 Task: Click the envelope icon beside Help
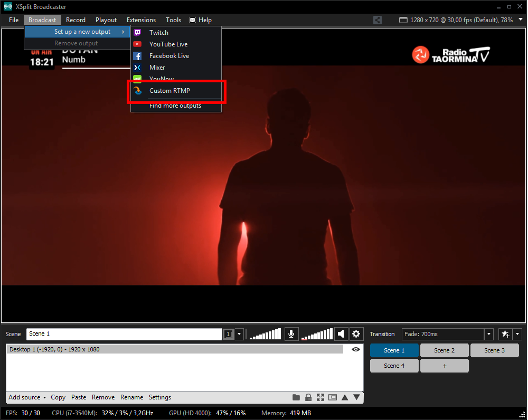[x=192, y=20]
